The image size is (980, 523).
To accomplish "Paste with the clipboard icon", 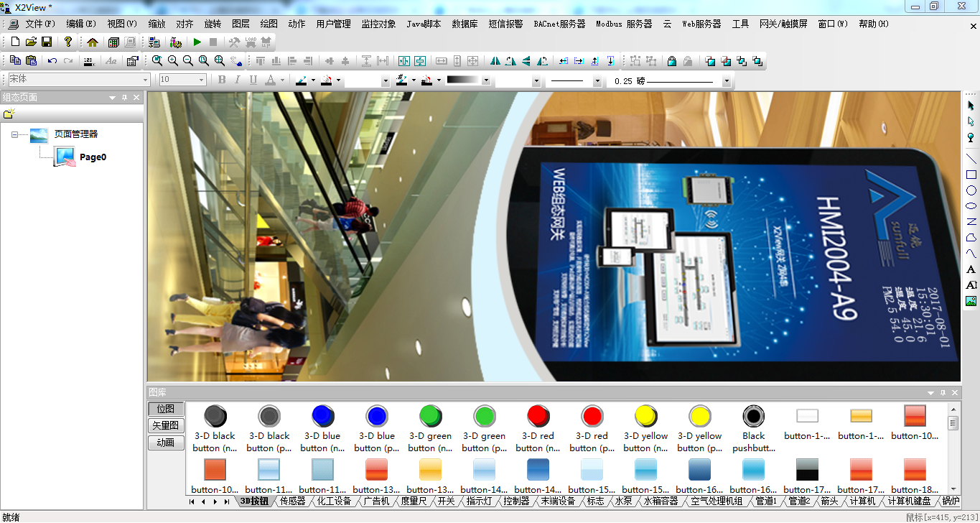I will click(31, 61).
